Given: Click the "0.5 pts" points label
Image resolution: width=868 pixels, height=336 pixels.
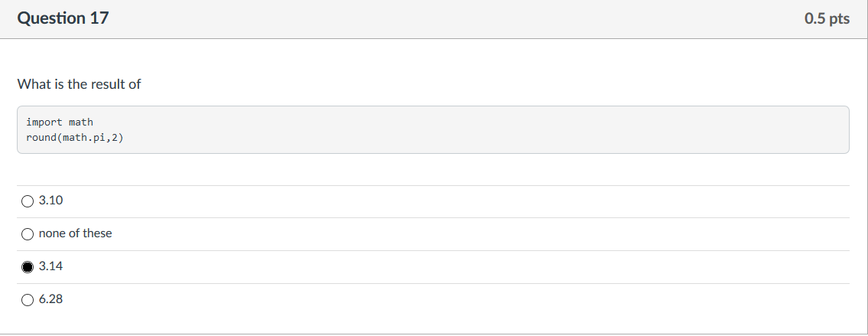Looking at the screenshot, I should (x=827, y=19).
